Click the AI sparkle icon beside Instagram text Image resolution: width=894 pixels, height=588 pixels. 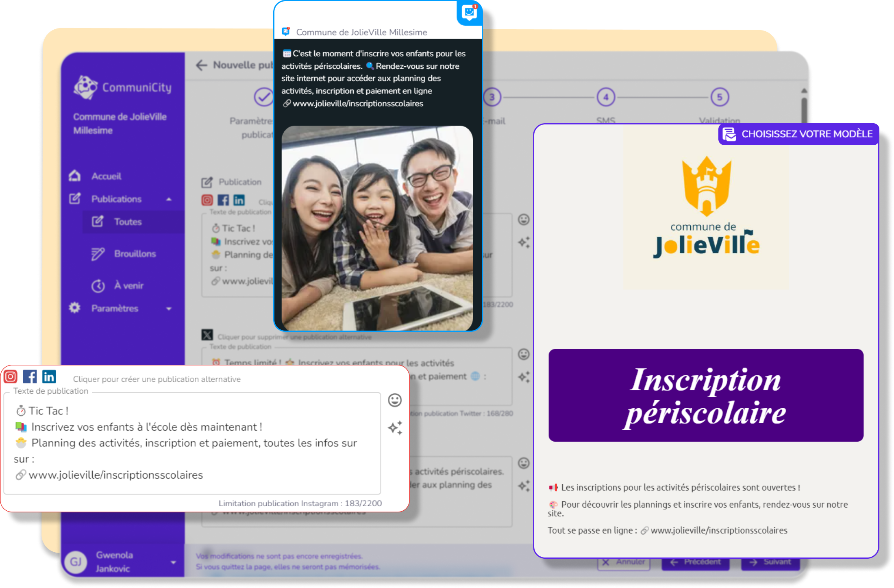pyautogui.click(x=395, y=428)
